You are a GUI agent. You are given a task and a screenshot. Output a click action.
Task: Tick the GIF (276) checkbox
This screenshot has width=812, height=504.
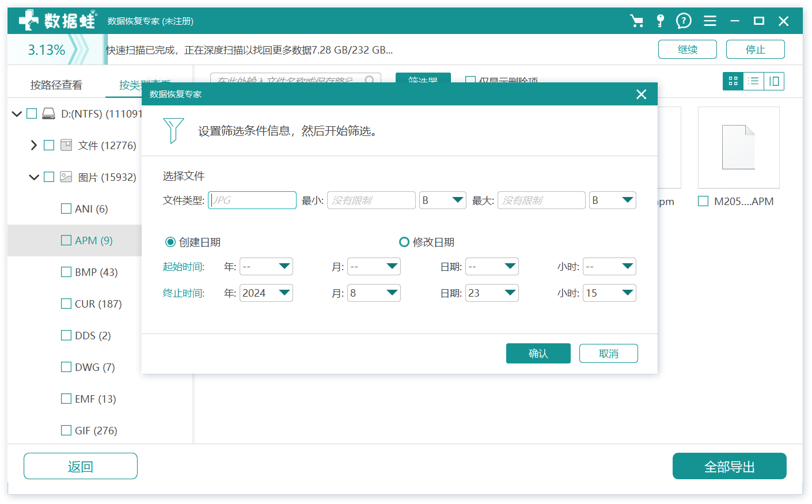point(66,430)
